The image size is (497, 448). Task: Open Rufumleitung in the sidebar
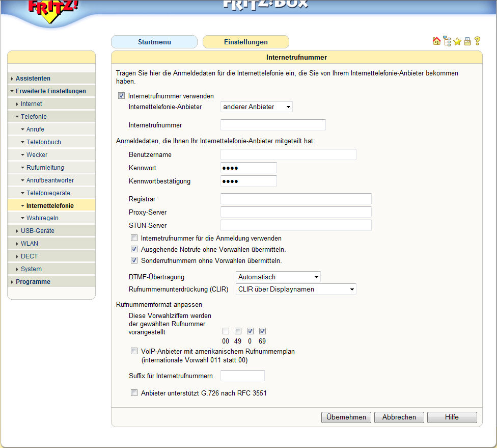(x=51, y=167)
